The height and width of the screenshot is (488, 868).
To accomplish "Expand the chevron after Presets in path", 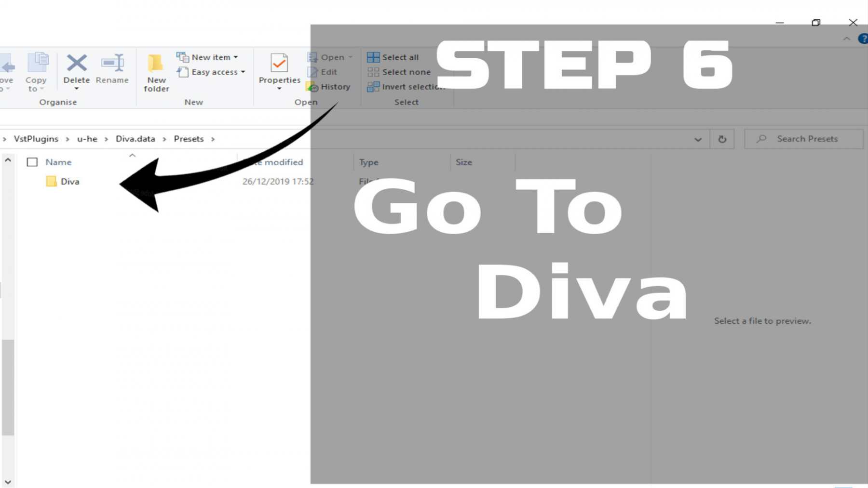I will (213, 139).
